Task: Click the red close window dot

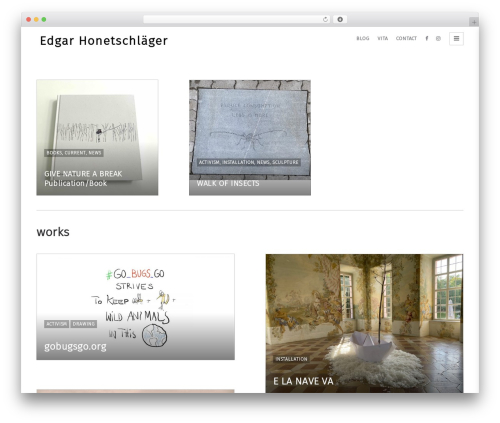Action: pyautogui.click(x=29, y=20)
